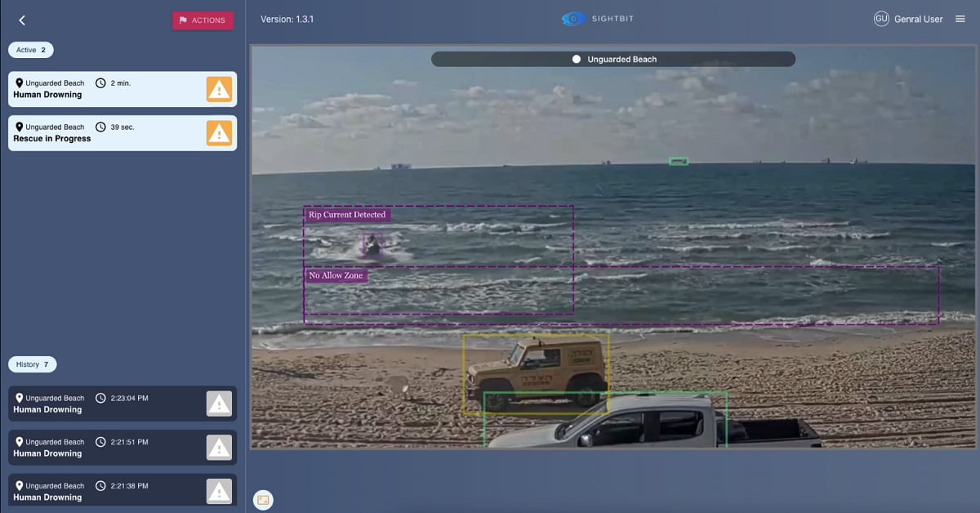The width and height of the screenshot is (980, 513).
Task: Click the orange warning icon on active Human Drowning
Action: (219, 89)
